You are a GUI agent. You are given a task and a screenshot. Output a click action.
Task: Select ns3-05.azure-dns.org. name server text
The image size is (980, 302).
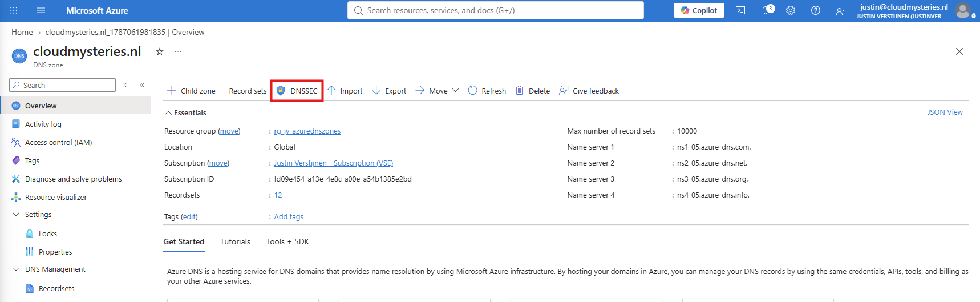click(x=712, y=179)
